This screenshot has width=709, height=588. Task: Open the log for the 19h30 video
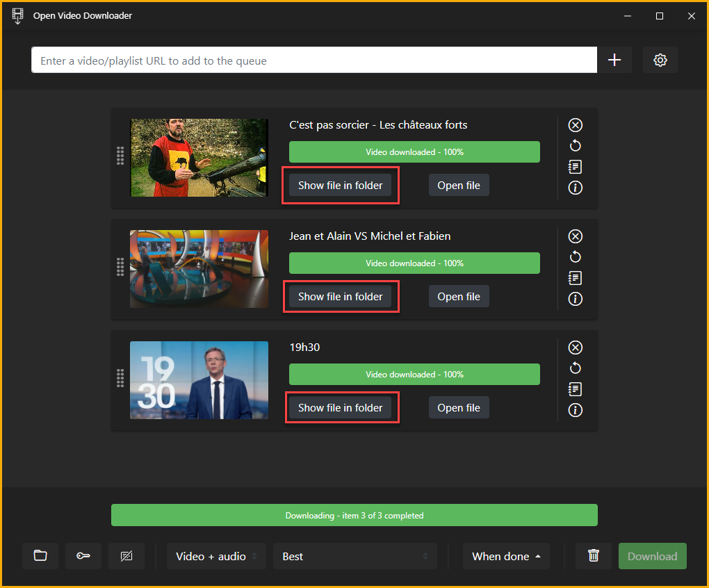pyautogui.click(x=575, y=389)
